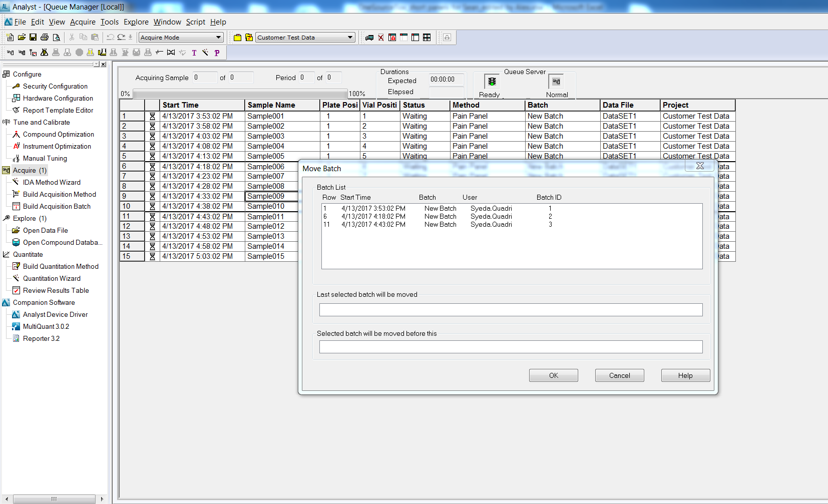The width and height of the screenshot is (828, 504).
Task: Click the yellow tray toolbar icon
Action: pyautogui.click(x=102, y=53)
